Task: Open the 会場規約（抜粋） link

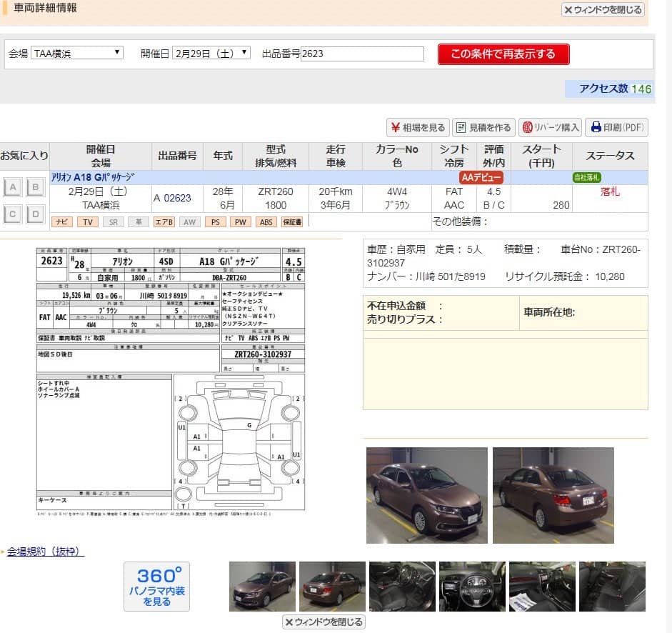Action: [46, 552]
